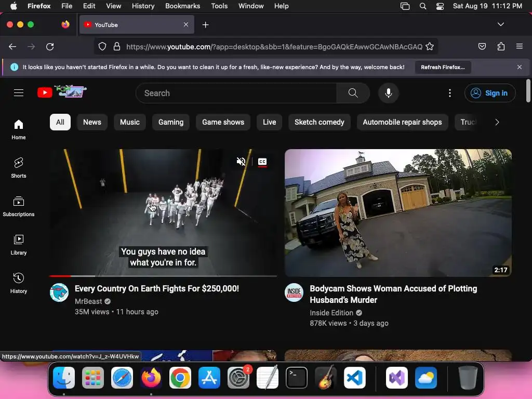Viewport: 532px width, 399px height.
Task: List all tabs dropdown arrow
Action: [501, 24]
